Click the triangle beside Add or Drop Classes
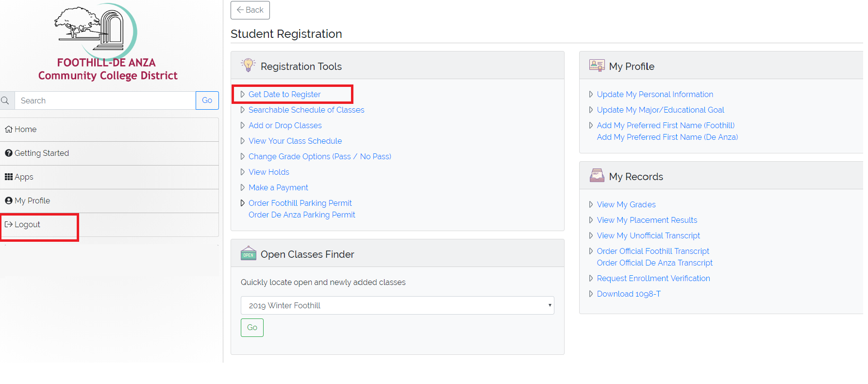The width and height of the screenshot is (868, 384). [242, 125]
